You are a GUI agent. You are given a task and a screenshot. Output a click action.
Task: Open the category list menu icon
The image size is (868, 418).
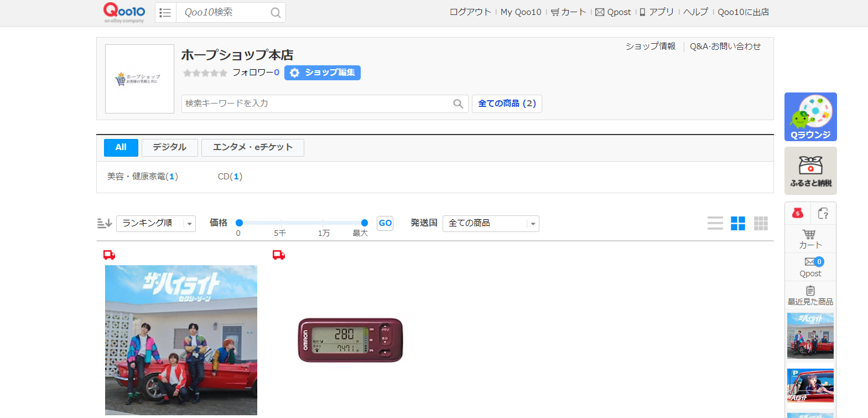click(165, 12)
